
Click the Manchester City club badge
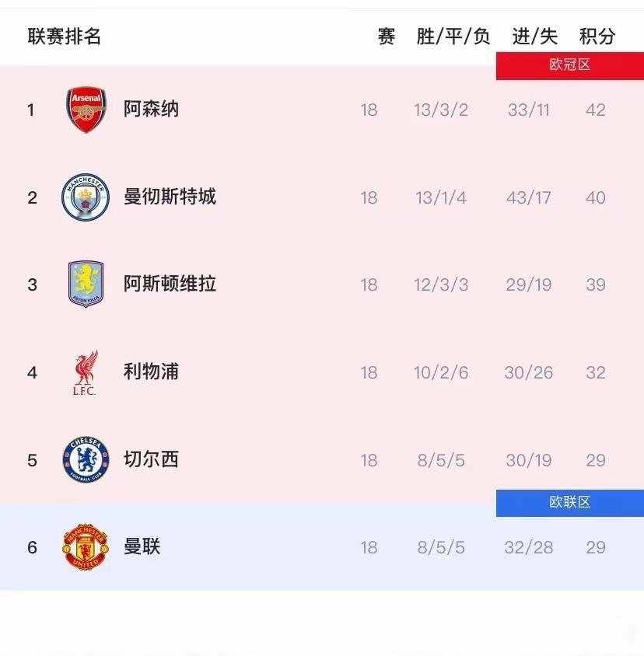coord(86,197)
